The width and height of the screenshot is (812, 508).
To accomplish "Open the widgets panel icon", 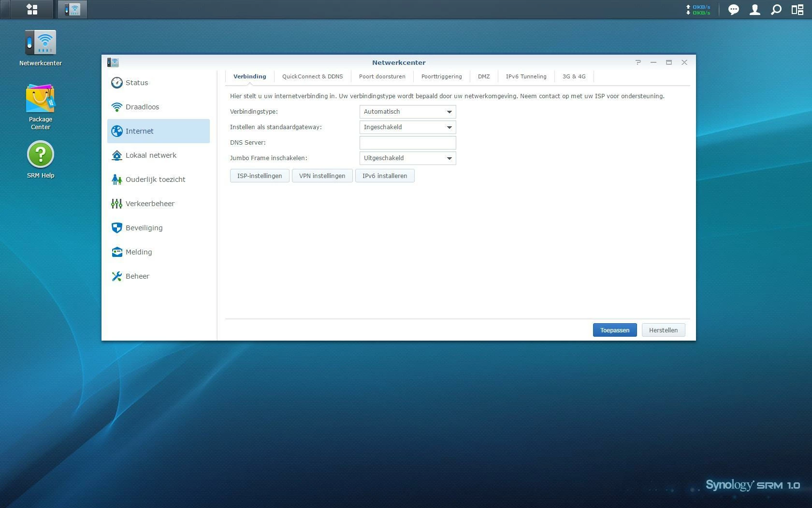I will point(797,10).
